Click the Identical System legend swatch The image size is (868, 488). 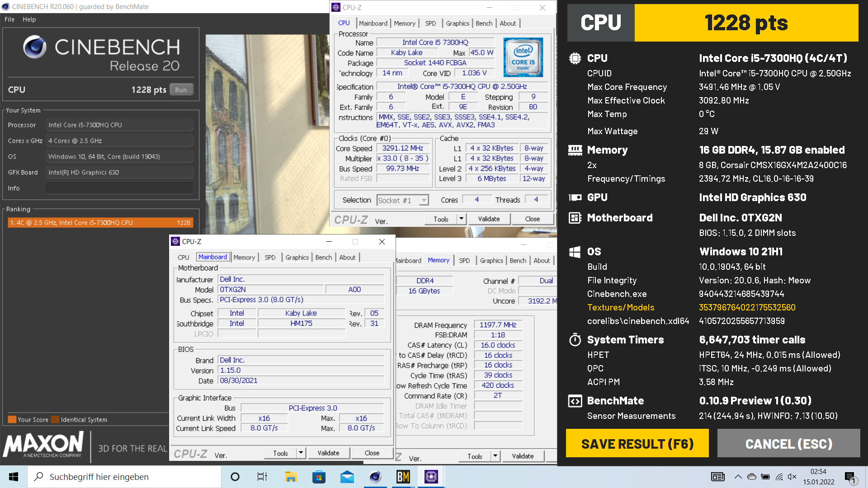pos(55,419)
